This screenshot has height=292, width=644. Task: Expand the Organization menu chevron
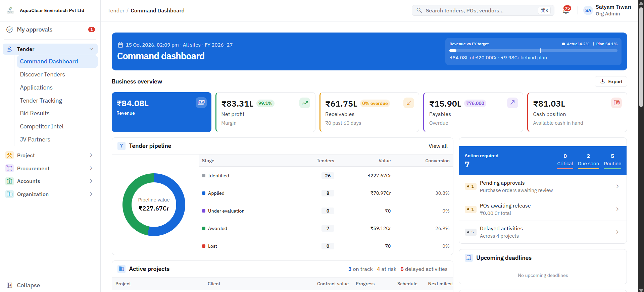(91, 194)
